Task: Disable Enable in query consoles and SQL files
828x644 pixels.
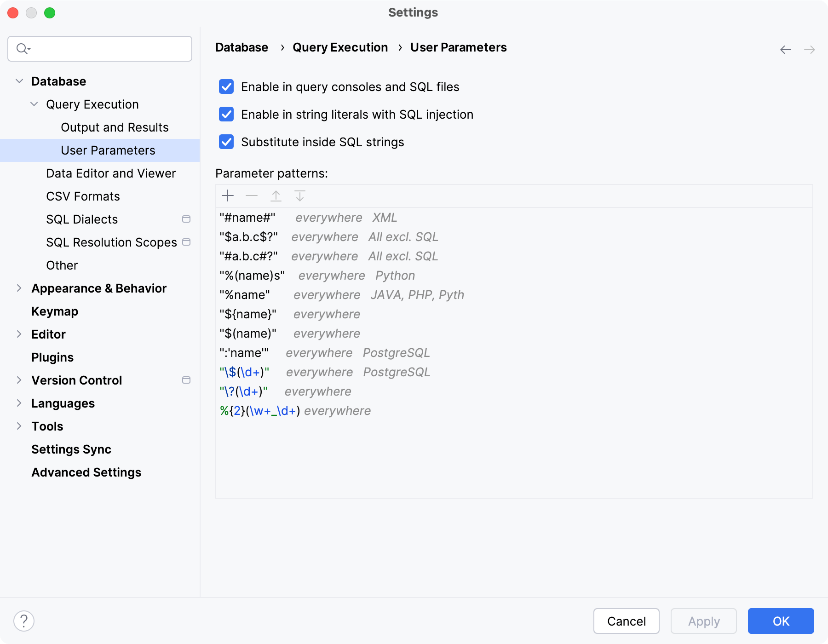Action: [x=226, y=86]
